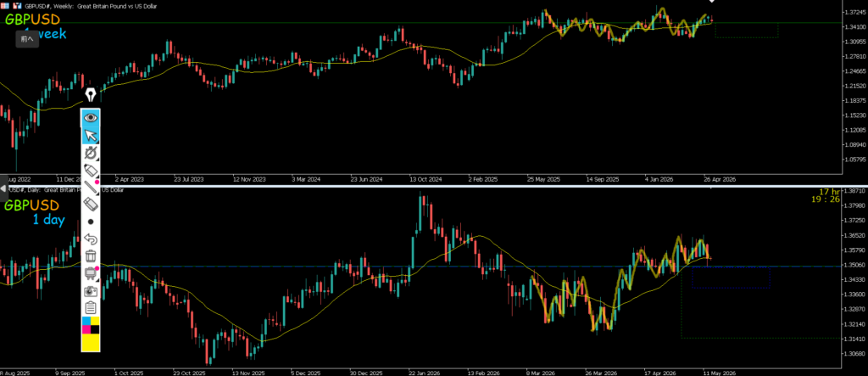
Task: Click the trash can delete icon
Action: [x=91, y=256]
